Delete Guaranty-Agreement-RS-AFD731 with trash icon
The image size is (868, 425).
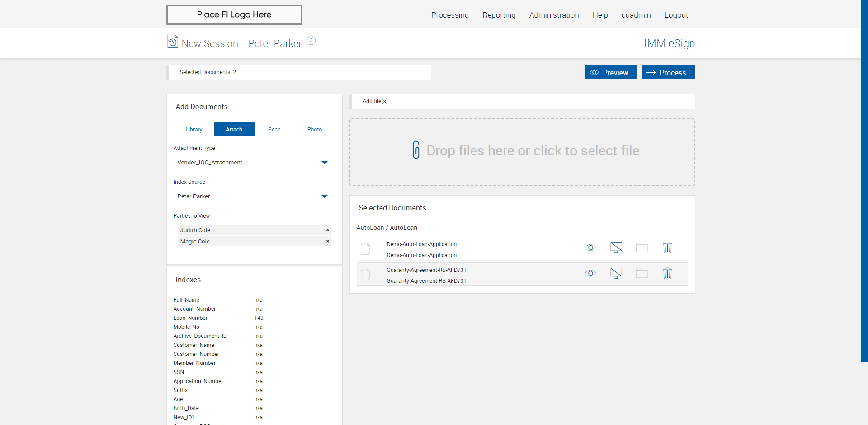coord(667,273)
